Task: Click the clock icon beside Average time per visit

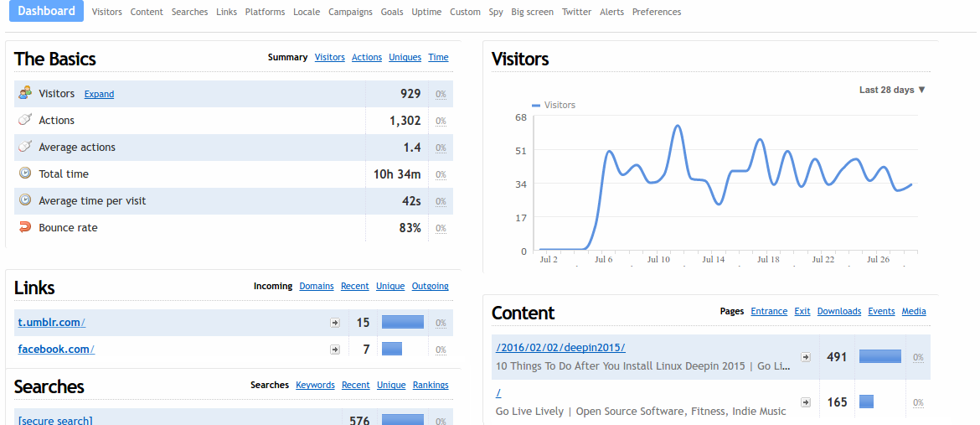Action: pos(25,200)
